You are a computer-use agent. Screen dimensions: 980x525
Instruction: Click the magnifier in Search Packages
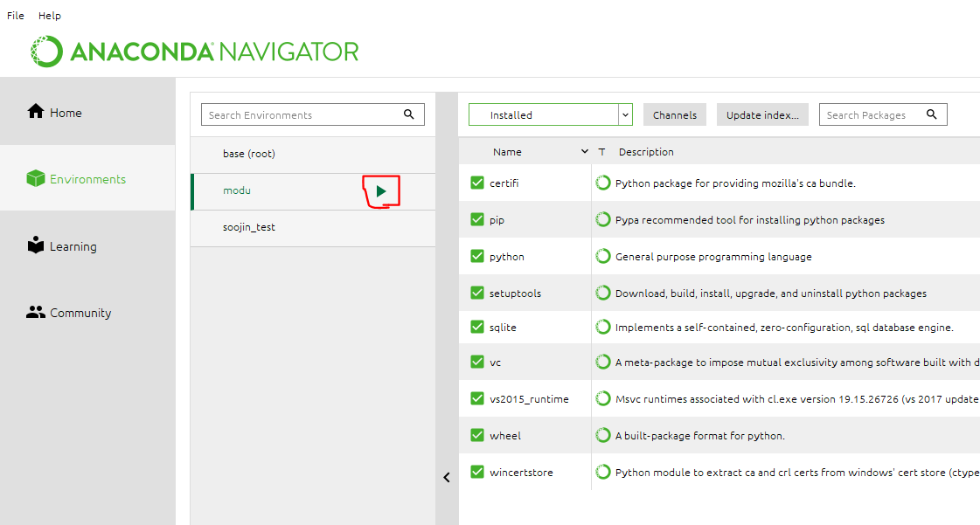tap(931, 114)
